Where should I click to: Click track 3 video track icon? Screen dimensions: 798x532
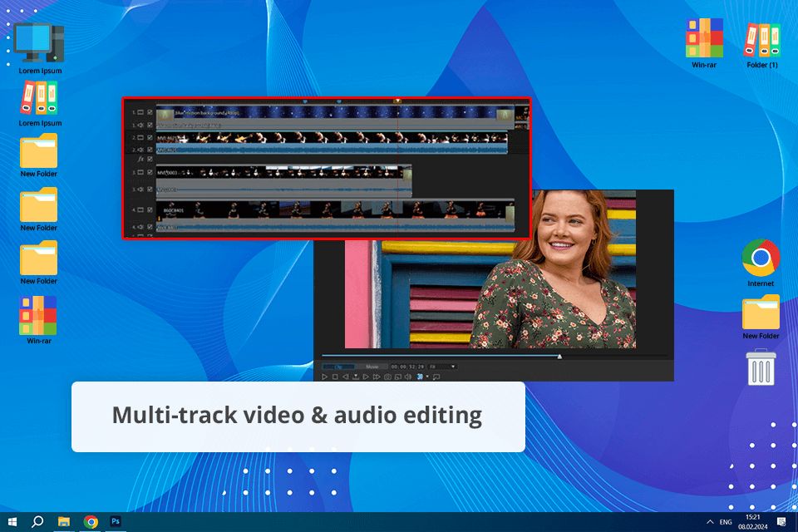click(140, 172)
